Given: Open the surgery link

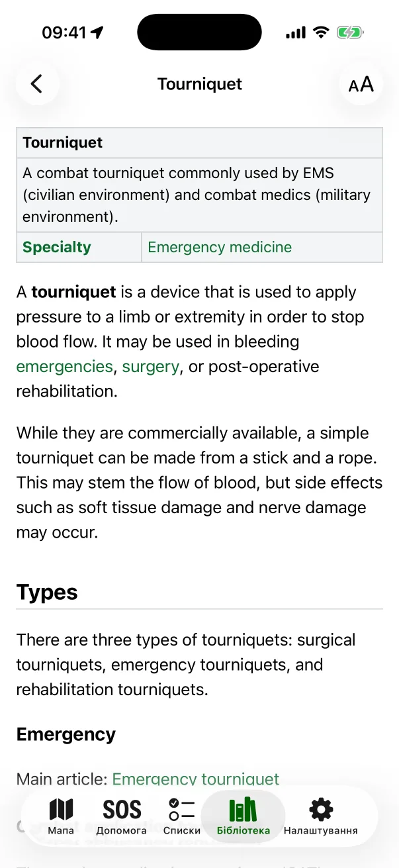Looking at the screenshot, I should coord(150,367).
